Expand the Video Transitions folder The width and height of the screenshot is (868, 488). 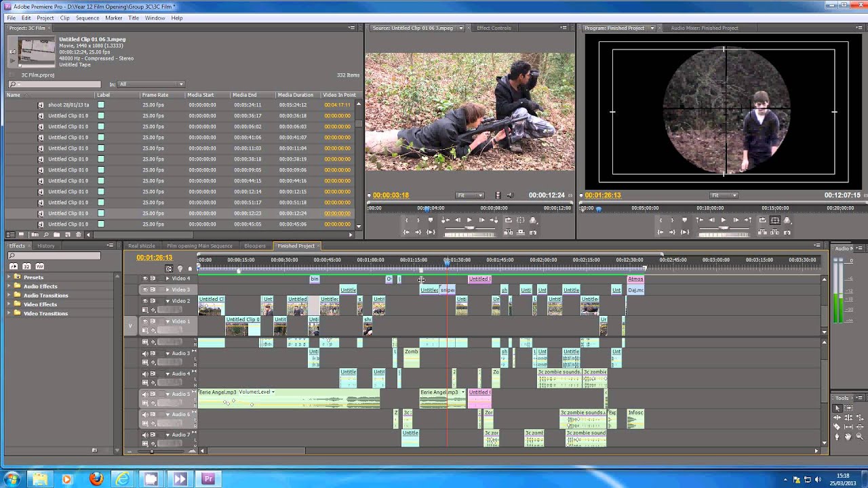9,313
